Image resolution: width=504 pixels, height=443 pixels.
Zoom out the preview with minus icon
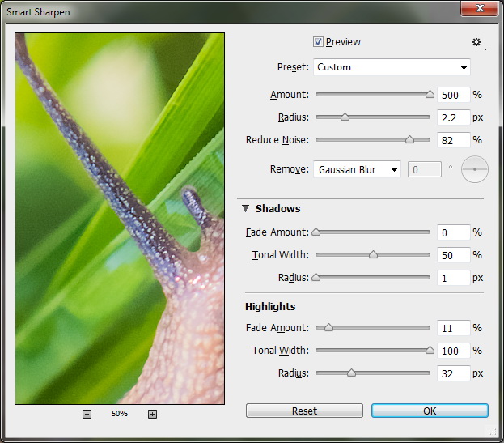(87, 414)
